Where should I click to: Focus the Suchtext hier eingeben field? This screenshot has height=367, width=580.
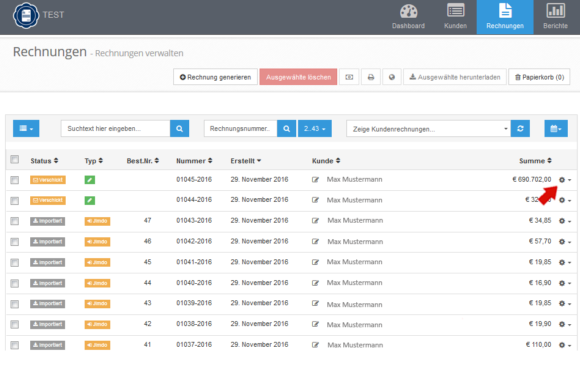click(115, 128)
